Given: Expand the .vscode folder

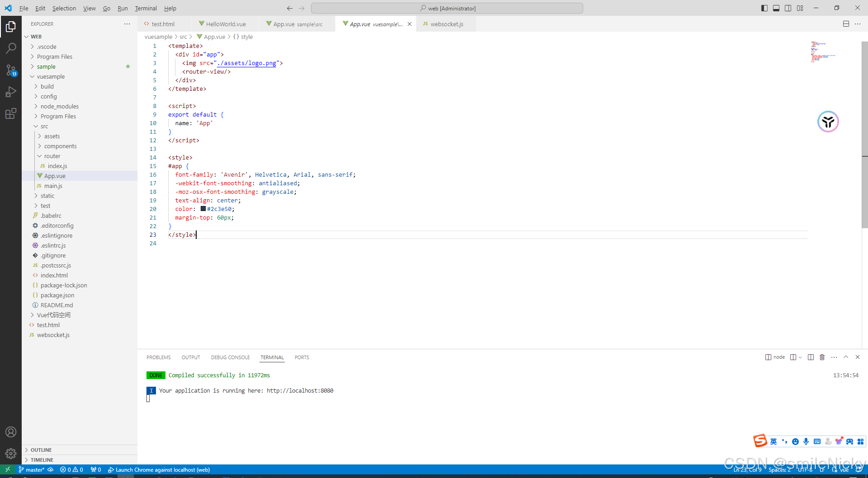Looking at the screenshot, I should pos(80,47).
